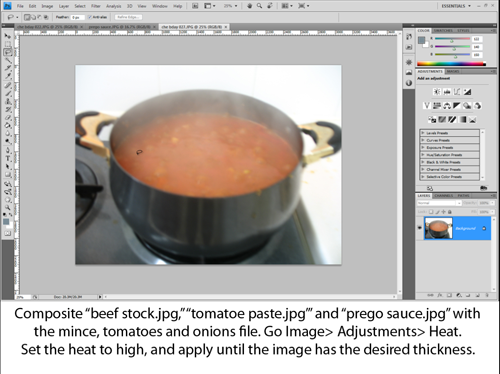Toggle Quick Mask mode icon

pos(7,234)
